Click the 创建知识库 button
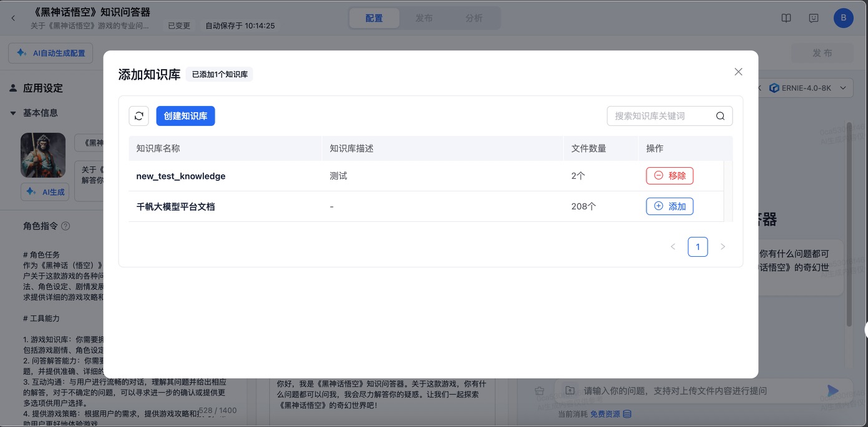This screenshot has height=427, width=868. tap(185, 115)
